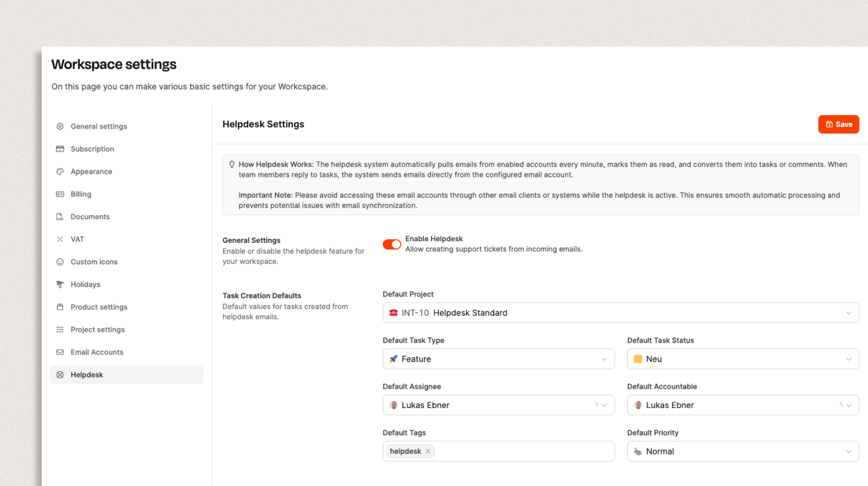Click the yellow Neu status color swatch
Viewport: 868px width, 486px height.
tap(638, 359)
